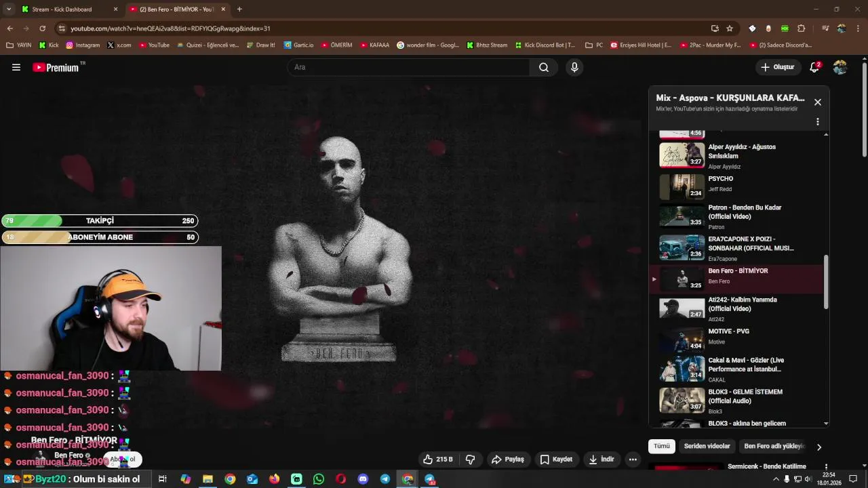868x488 pixels.
Task: Open the Kick Discord Bot bookmark
Action: click(x=545, y=45)
